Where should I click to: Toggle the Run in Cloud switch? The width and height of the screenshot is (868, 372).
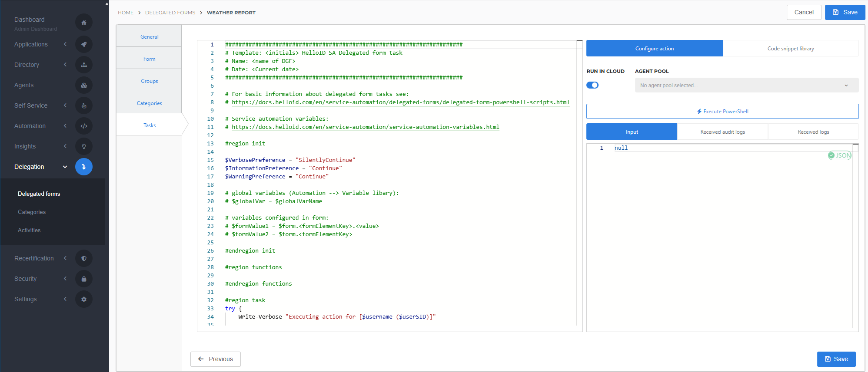pyautogui.click(x=592, y=85)
